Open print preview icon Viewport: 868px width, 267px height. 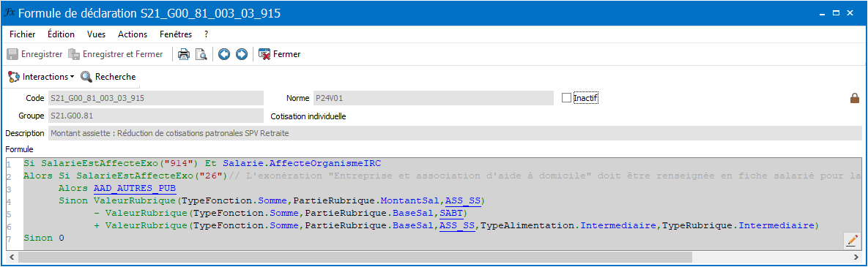tap(201, 54)
